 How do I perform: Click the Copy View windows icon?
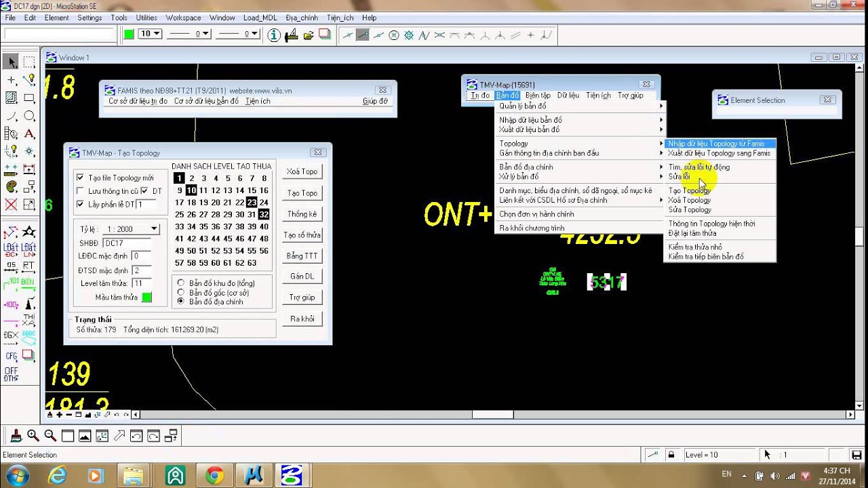(172, 436)
